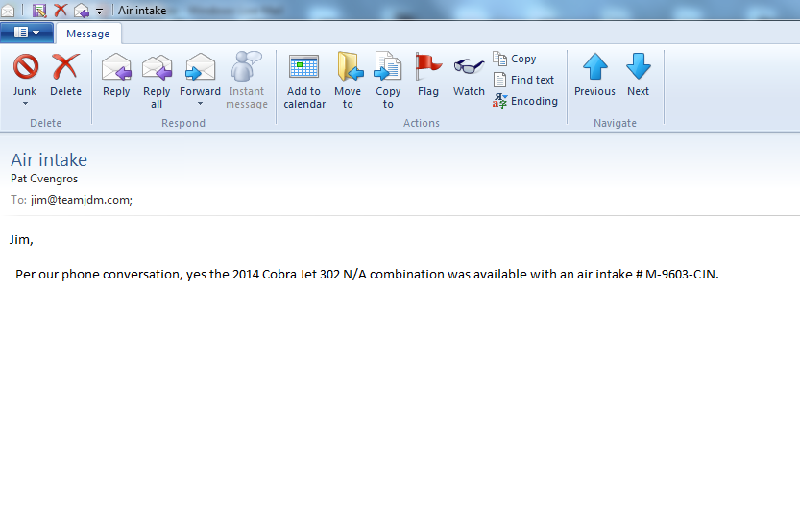Image resolution: width=800 pixels, height=532 pixels.
Task: Click quick access Reply icon
Action: 82,11
